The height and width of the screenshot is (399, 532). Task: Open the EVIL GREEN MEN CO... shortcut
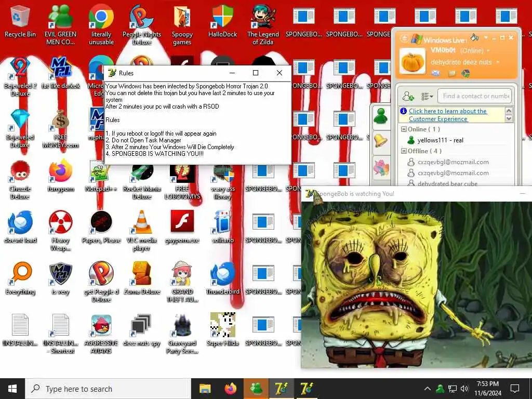coord(60,24)
